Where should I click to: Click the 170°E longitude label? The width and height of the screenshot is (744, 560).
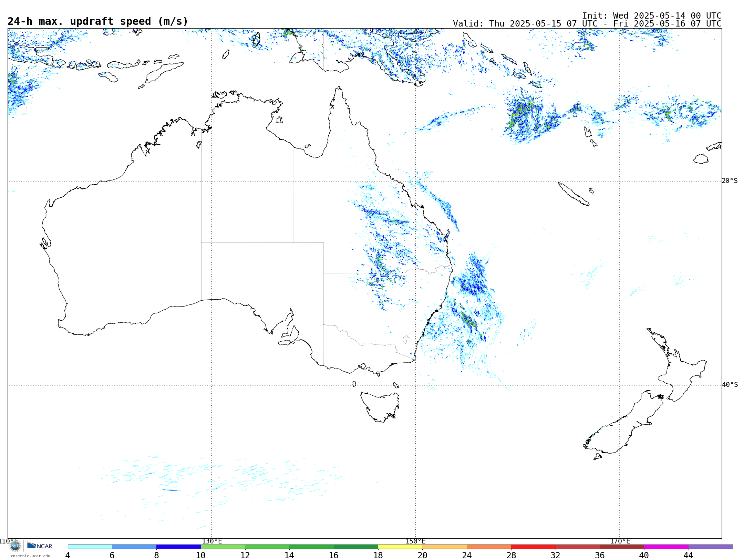[x=620, y=541]
